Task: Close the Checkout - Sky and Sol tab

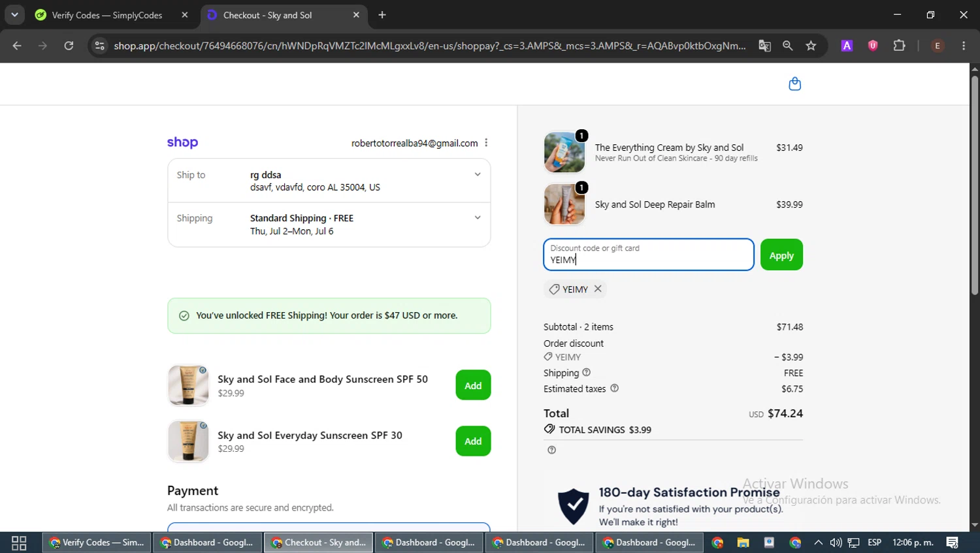Action: click(356, 15)
